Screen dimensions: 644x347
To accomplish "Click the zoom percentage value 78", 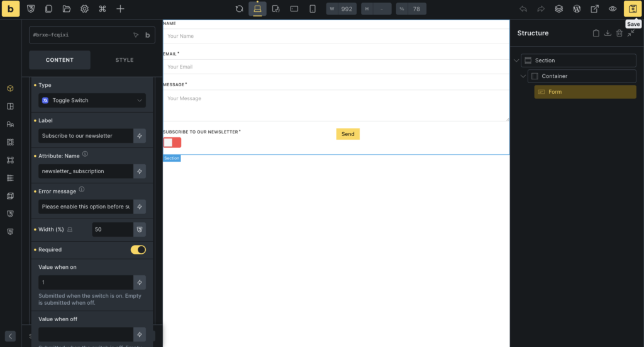I will (416, 9).
